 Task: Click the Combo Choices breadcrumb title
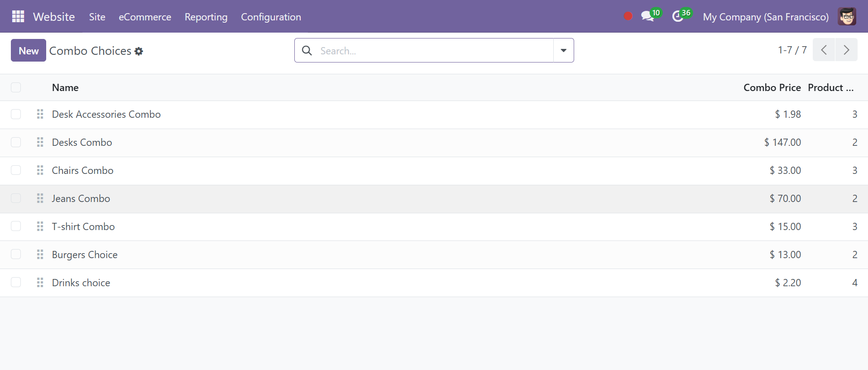(90, 51)
